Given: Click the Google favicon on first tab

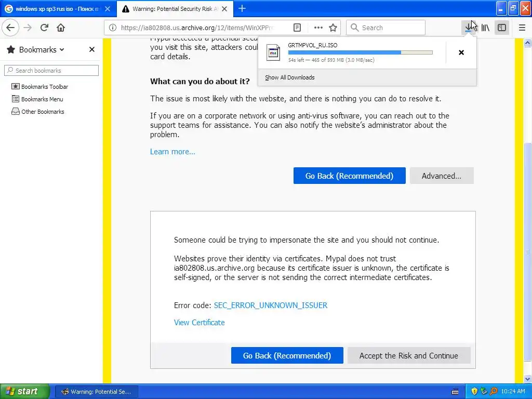Looking at the screenshot, I should [9, 9].
